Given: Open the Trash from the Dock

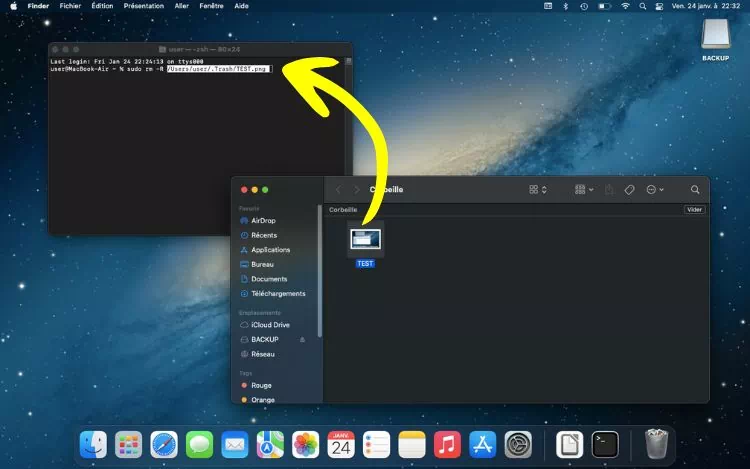Looking at the screenshot, I should tap(657, 444).
